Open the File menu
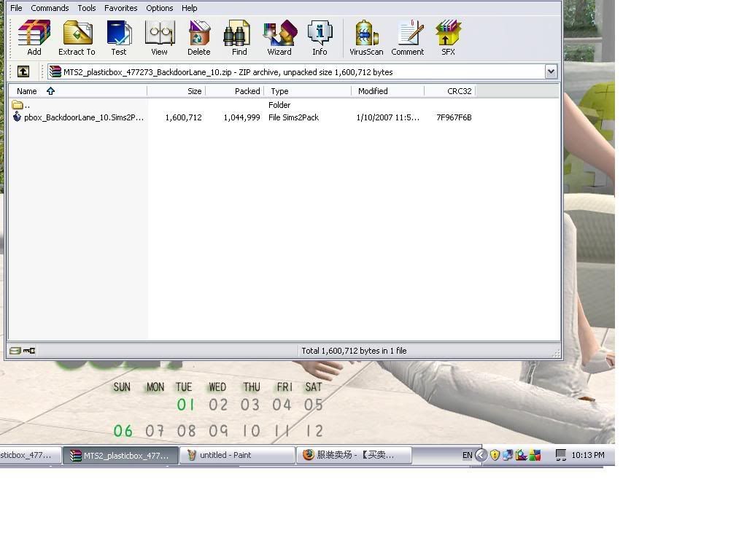Viewport: 747px width, 560px height. pos(16,8)
